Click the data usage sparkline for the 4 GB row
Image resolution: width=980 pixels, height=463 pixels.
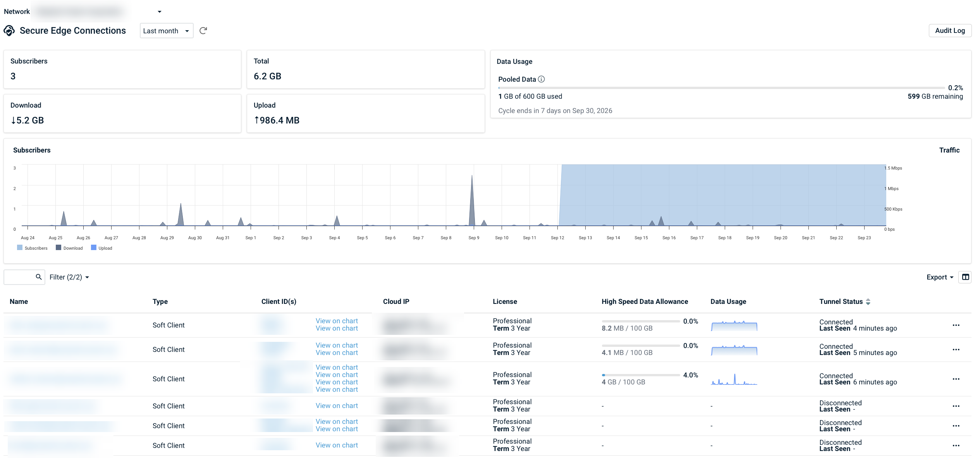pos(734,379)
